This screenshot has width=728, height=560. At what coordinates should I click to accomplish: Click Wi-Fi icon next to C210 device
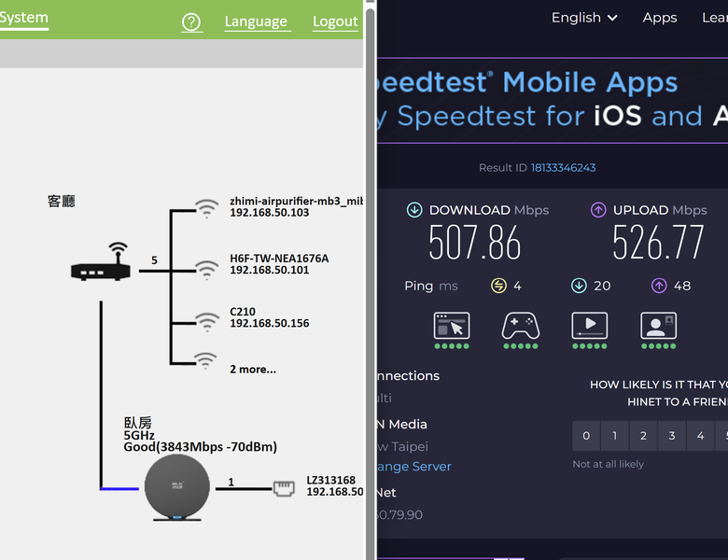pyautogui.click(x=206, y=322)
